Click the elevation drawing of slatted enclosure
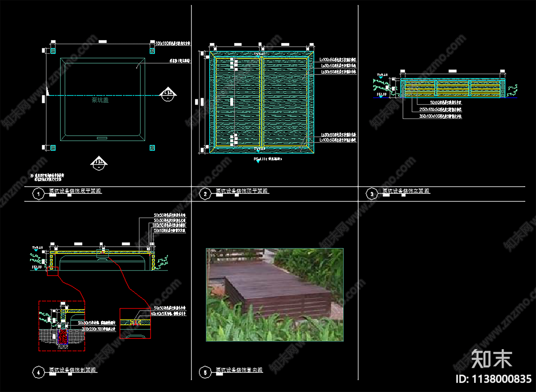This screenshot has height=392, width=536. [453, 88]
